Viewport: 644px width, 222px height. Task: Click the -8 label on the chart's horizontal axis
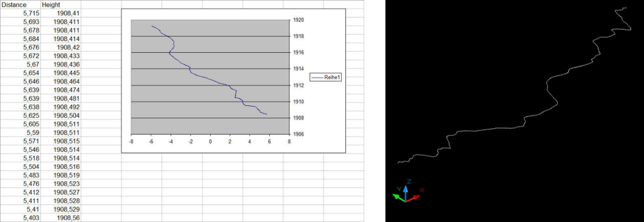tap(131, 142)
